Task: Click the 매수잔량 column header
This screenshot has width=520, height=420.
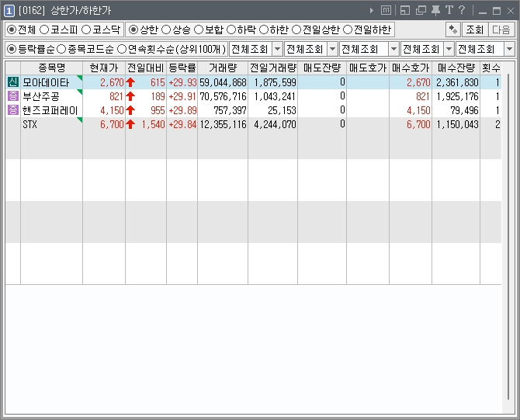Action: [x=456, y=68]
